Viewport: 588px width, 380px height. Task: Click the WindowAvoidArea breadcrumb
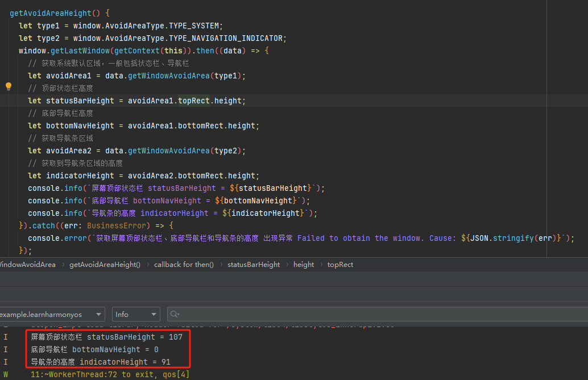click(x=28, y=265)
